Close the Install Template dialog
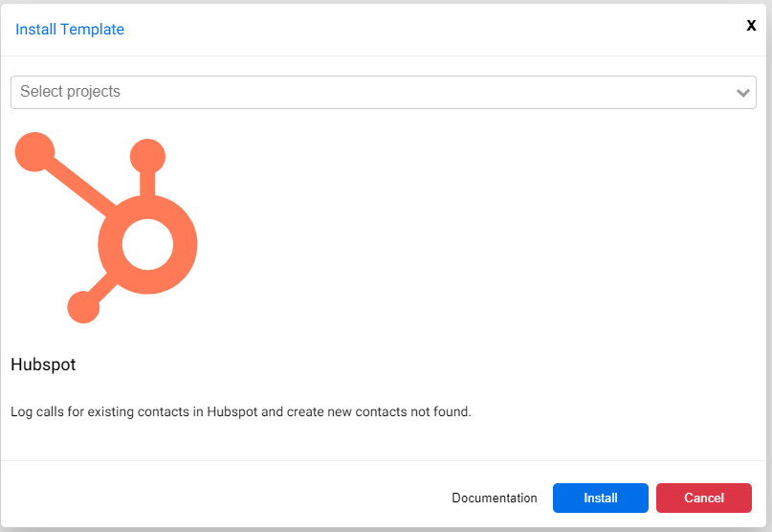The image size is (772, 532). (x=751, y=26)
